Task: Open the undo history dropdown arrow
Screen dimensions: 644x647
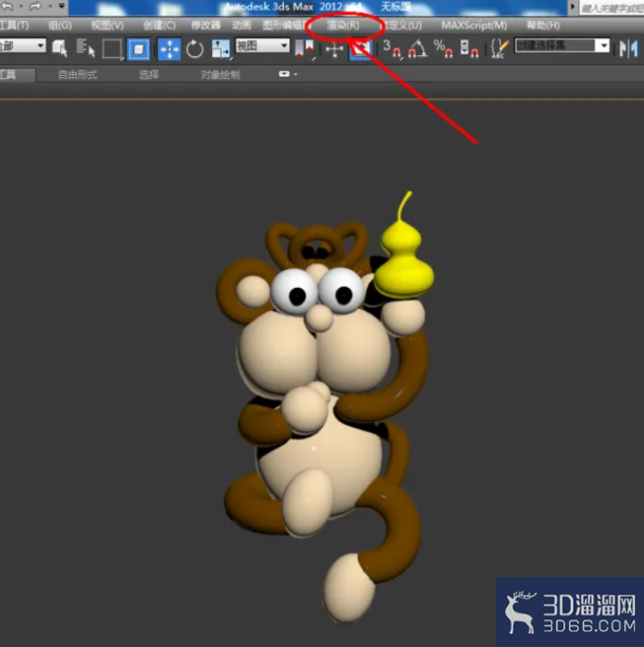Action: click(21, 6)
